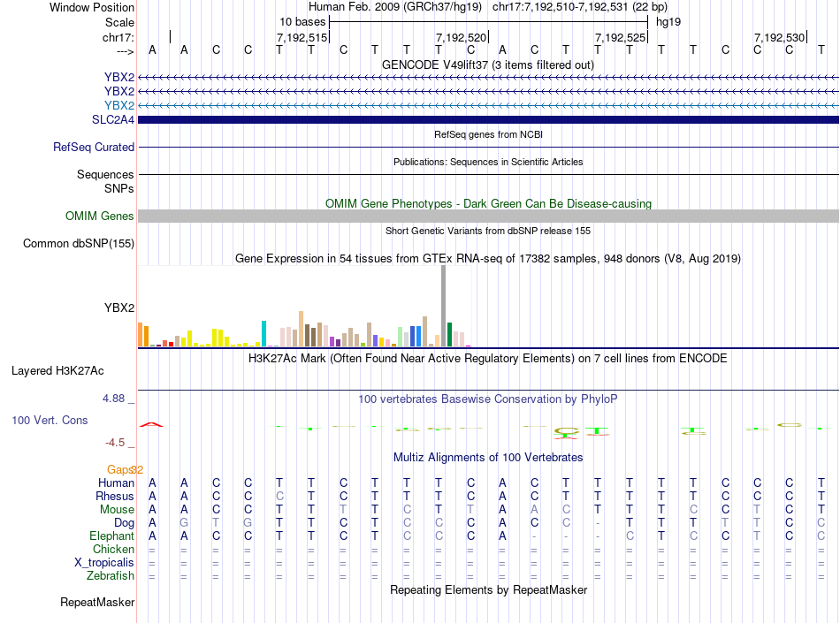Select the Rhesus alignment row label
This screenshot has height=623, width=840.
click(x=115, y=496)
